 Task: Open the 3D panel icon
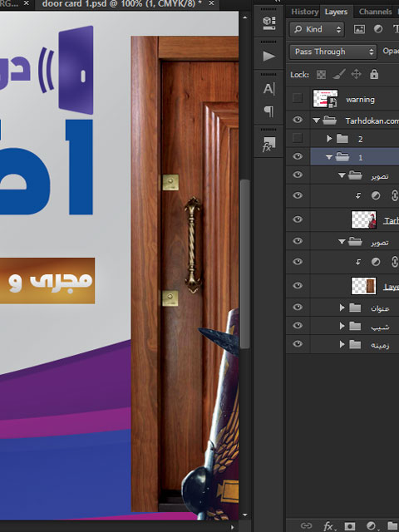click(268, 23)
